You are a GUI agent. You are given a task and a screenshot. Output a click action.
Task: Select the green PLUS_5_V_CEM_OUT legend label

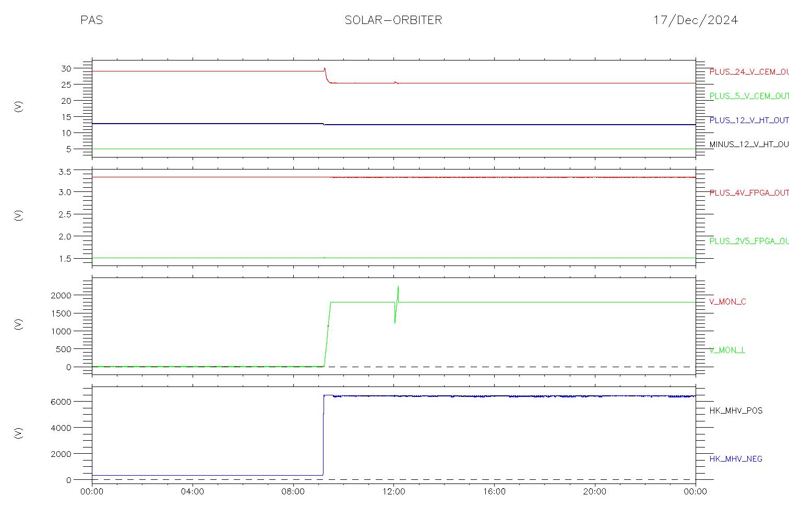(x=749, y=96)
